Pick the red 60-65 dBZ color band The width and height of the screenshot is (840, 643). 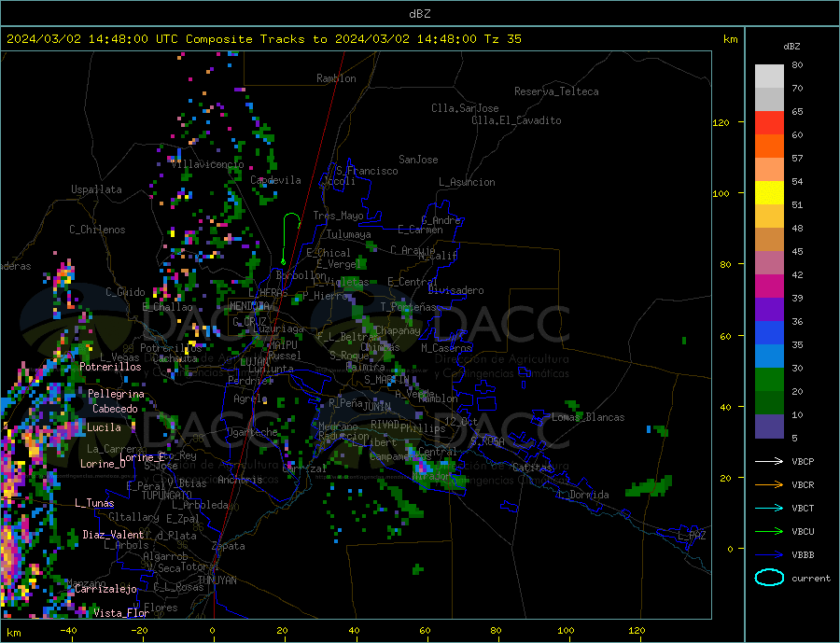click(769, 122)
